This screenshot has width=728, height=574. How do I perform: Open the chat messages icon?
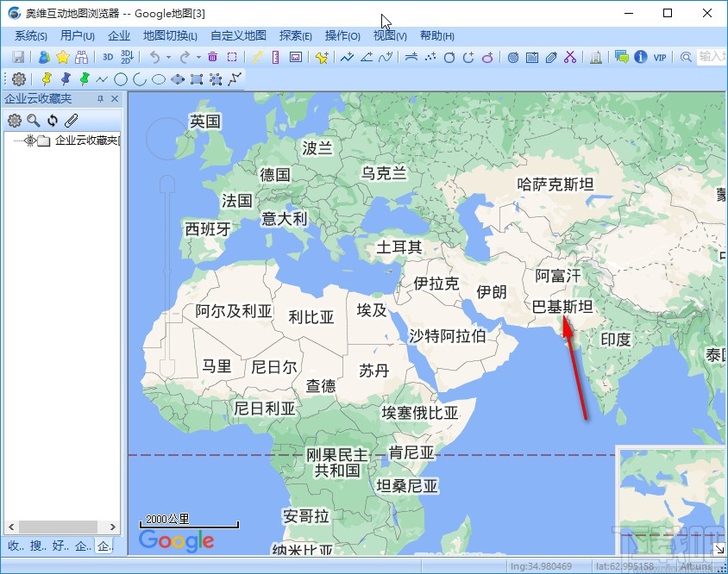pyautogui.click(x=622, y=57)
